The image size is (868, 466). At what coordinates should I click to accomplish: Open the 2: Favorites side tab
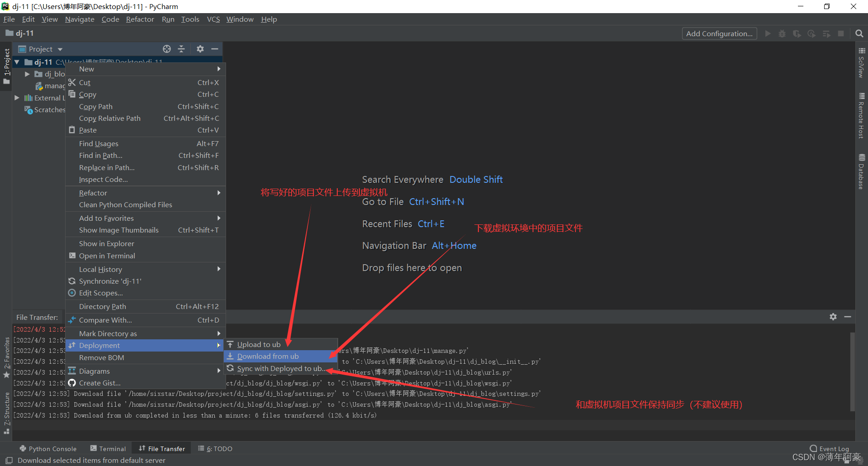(6, 358)
